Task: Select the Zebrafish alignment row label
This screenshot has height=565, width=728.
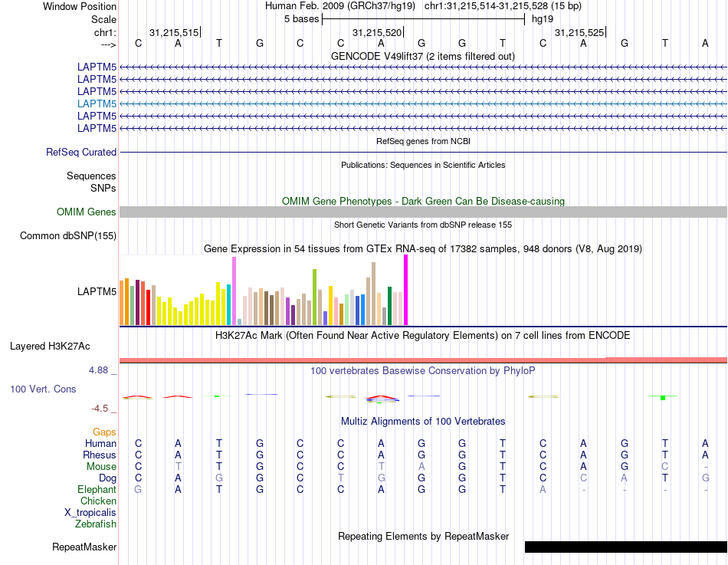Action: coord(96,524)
